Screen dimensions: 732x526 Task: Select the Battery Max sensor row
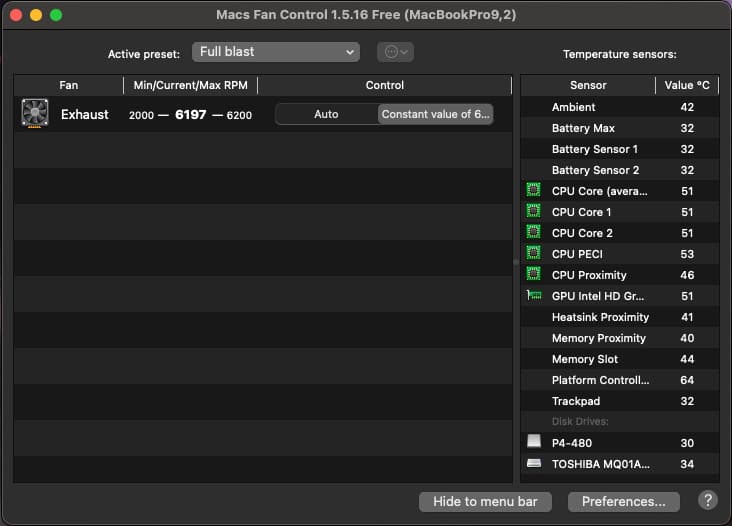click(620, 128)
